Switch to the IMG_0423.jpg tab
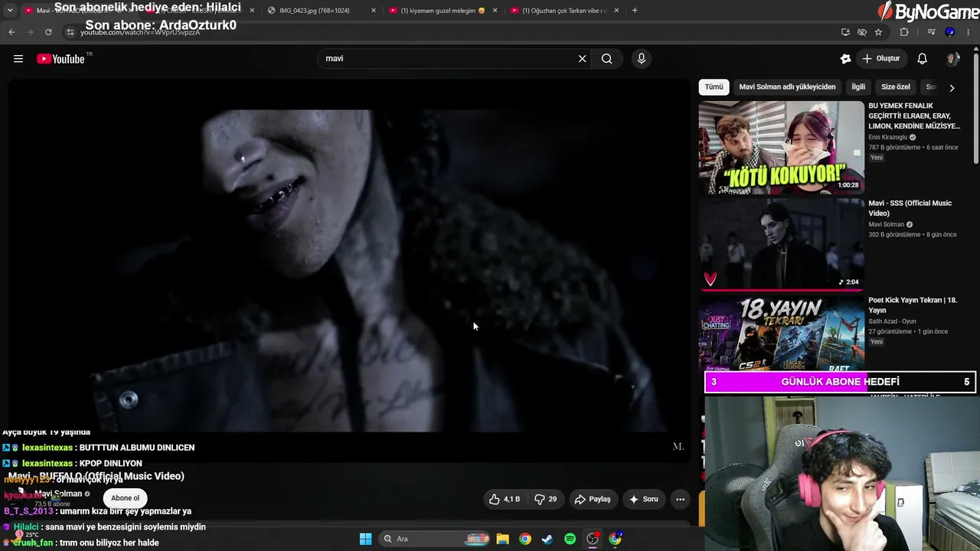 [x=322, y=11]
